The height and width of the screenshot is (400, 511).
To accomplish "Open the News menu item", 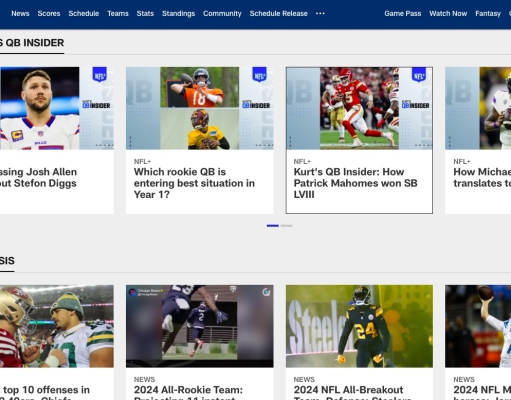I will pyautogui.click(x=20, y=14).
